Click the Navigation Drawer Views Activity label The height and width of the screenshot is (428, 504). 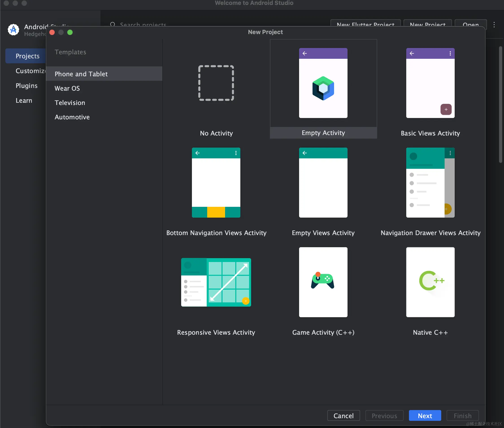point(430,233)
